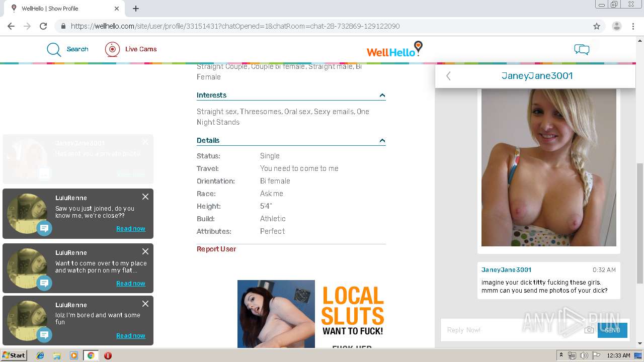Click the Chrome taskbar icon
The height and width of the screenshot is (362, 644).
click(91, 355)
